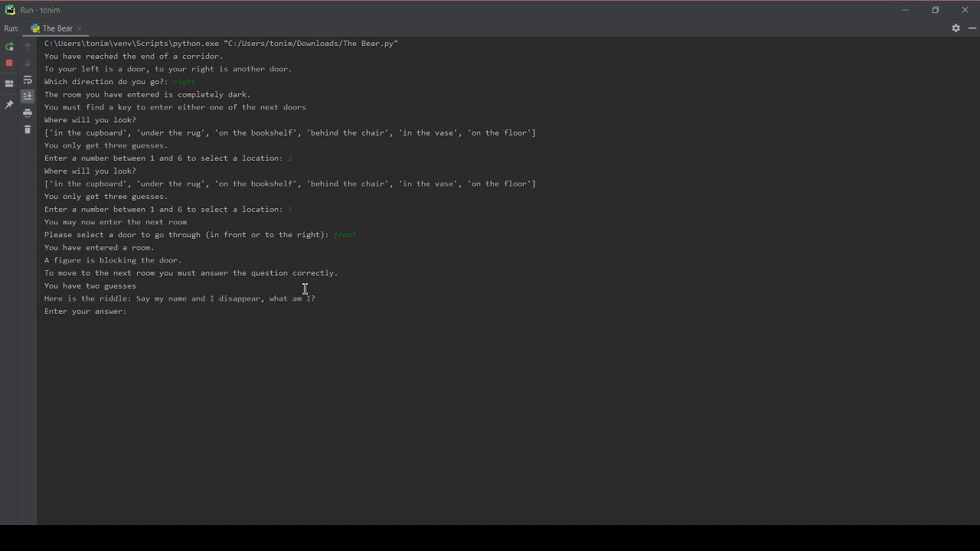Click 'Which direction do you go?:' prompt
The width and height of the screenshot is (980, 551).
tap(106, 82)
